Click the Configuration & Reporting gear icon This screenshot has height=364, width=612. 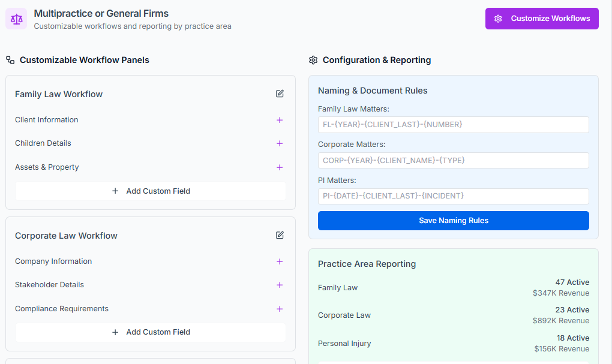tap(313, 60)
